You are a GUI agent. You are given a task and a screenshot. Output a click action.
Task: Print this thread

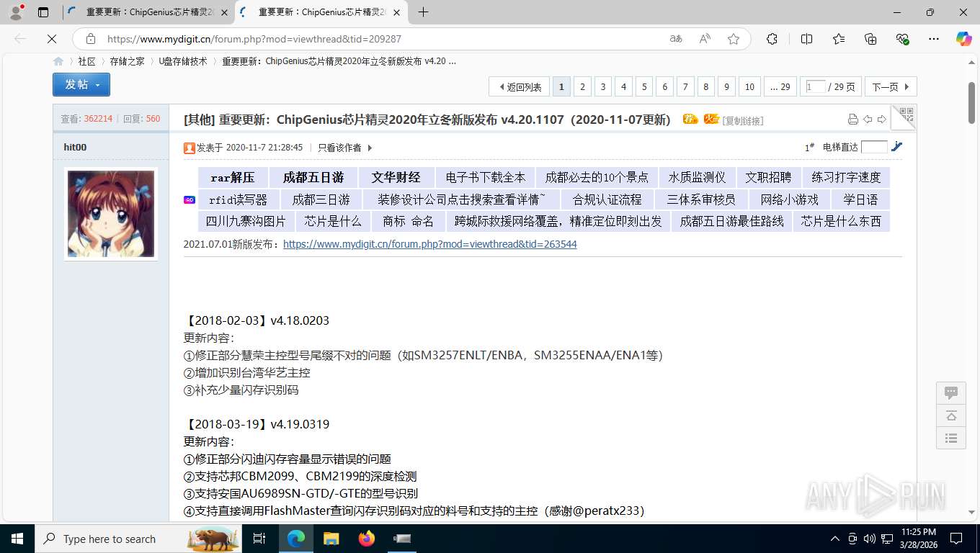click(853, 120)
